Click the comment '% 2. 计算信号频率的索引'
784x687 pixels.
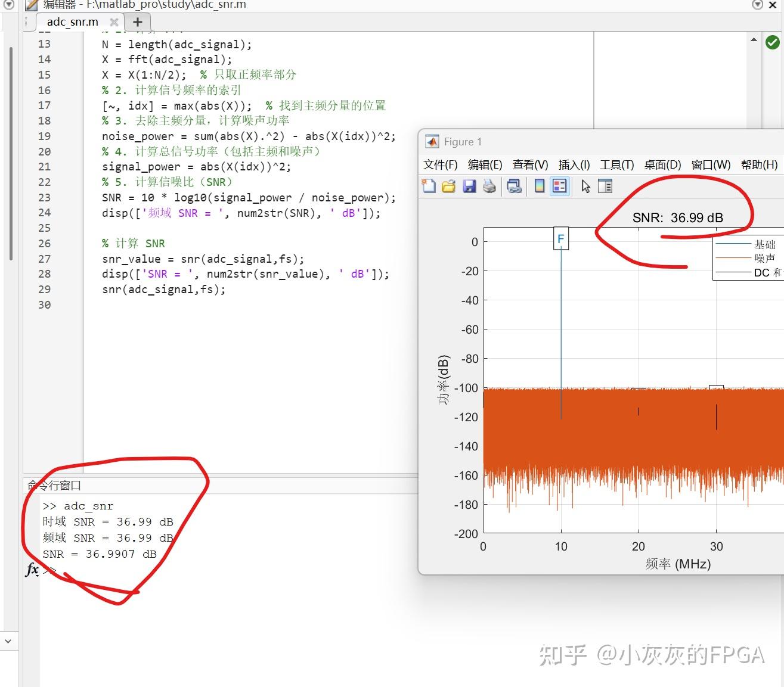tap(172, 90)
